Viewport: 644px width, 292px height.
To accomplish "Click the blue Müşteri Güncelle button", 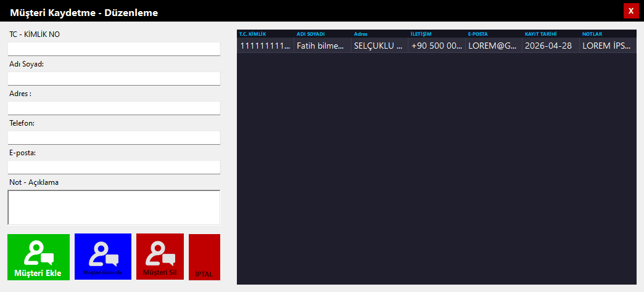I will coord(103,257).
